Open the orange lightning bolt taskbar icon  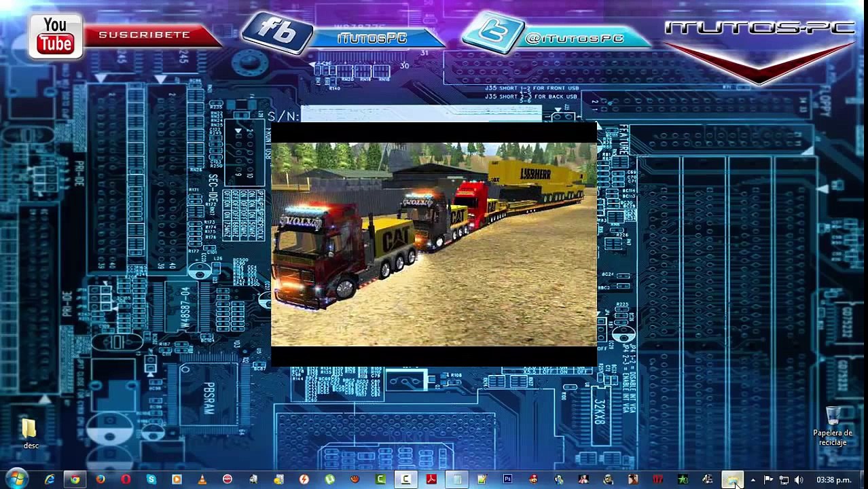click(x=304, y=479)
